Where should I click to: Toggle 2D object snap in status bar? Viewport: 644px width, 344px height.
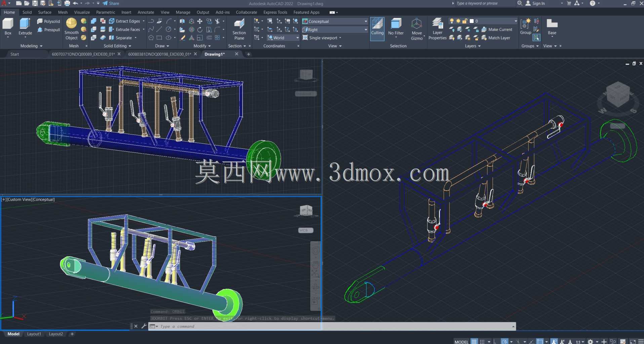click(x=540, y=341)
